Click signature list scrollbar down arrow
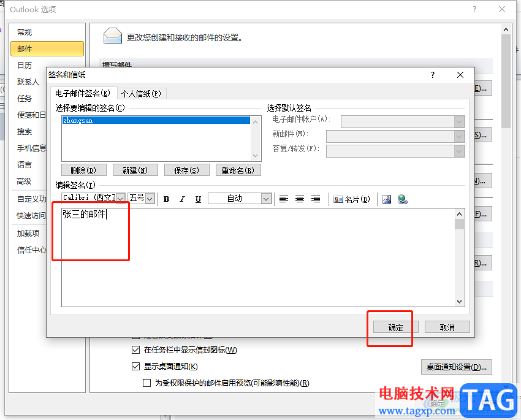The height and width of the screenshot is (420, 521). (255, 156)
